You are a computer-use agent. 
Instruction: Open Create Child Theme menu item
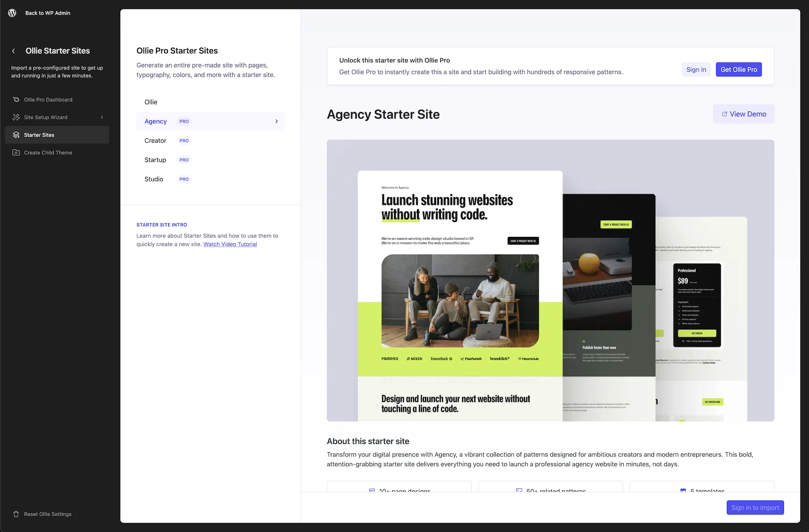57,152
